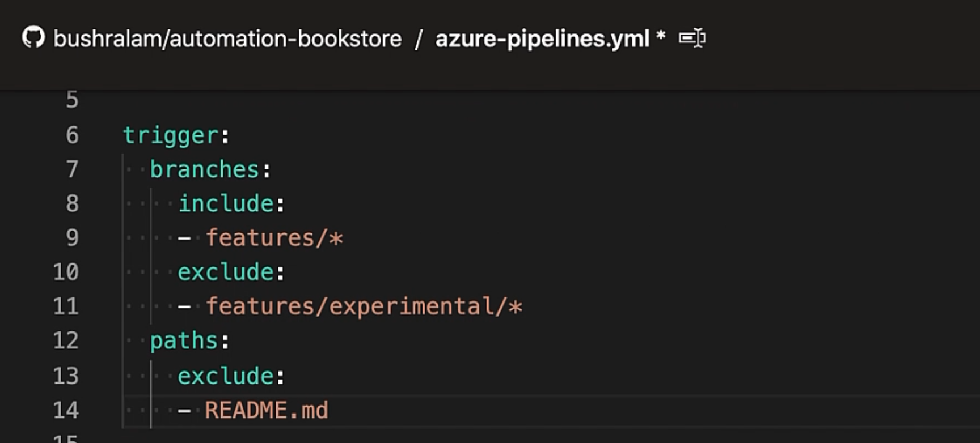Select line number 7 in the gutter
The width and height of the screenshot is (980, 443).
click(x=72, y=169)
